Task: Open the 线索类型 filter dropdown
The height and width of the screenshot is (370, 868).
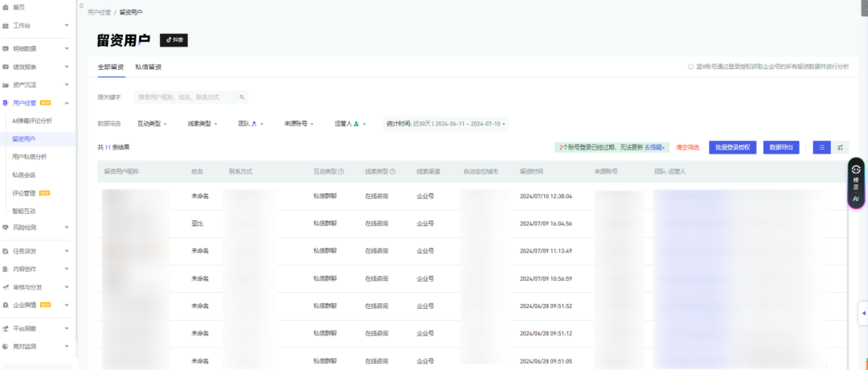Action: click(x=202, y=124)
